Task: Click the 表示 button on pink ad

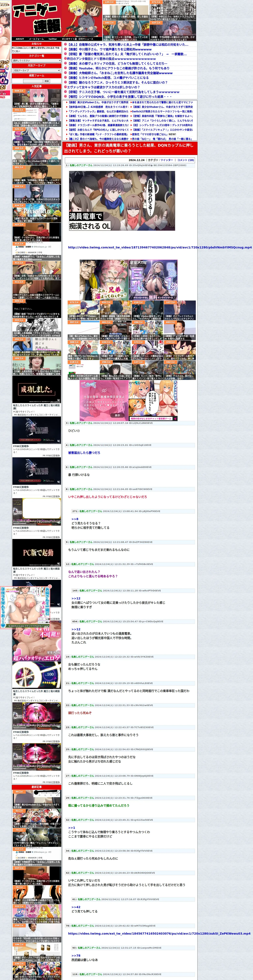Action: coord(117,415)
